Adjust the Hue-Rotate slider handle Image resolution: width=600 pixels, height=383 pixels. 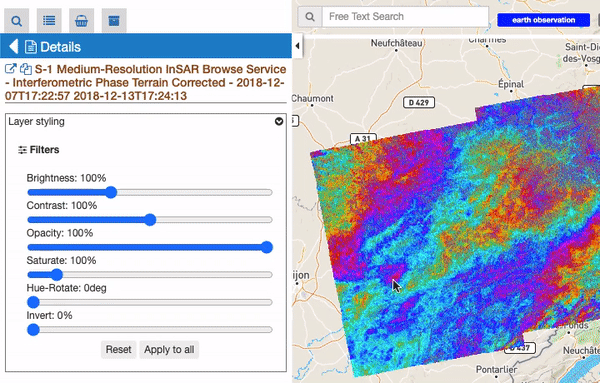point(33,302)
